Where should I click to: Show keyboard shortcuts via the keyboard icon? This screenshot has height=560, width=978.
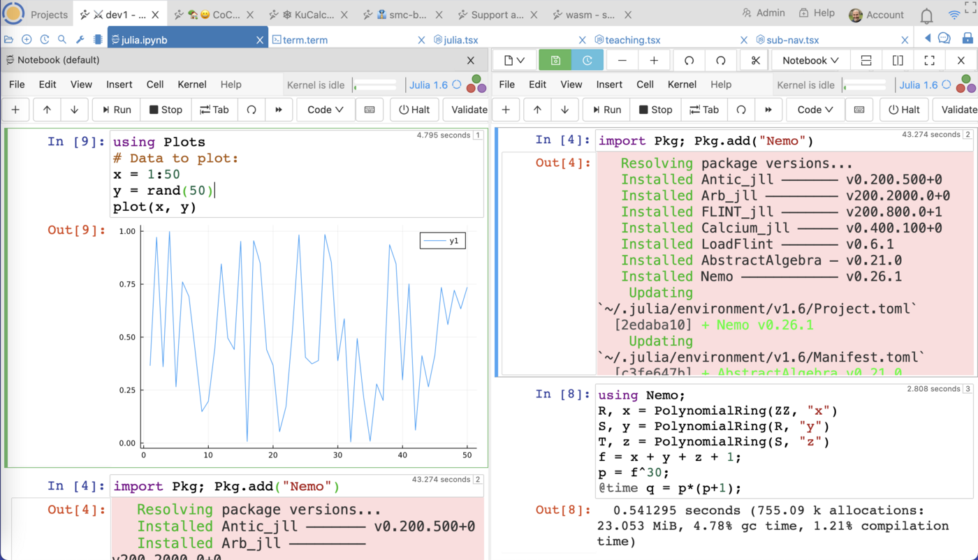[x=370, y=110]
